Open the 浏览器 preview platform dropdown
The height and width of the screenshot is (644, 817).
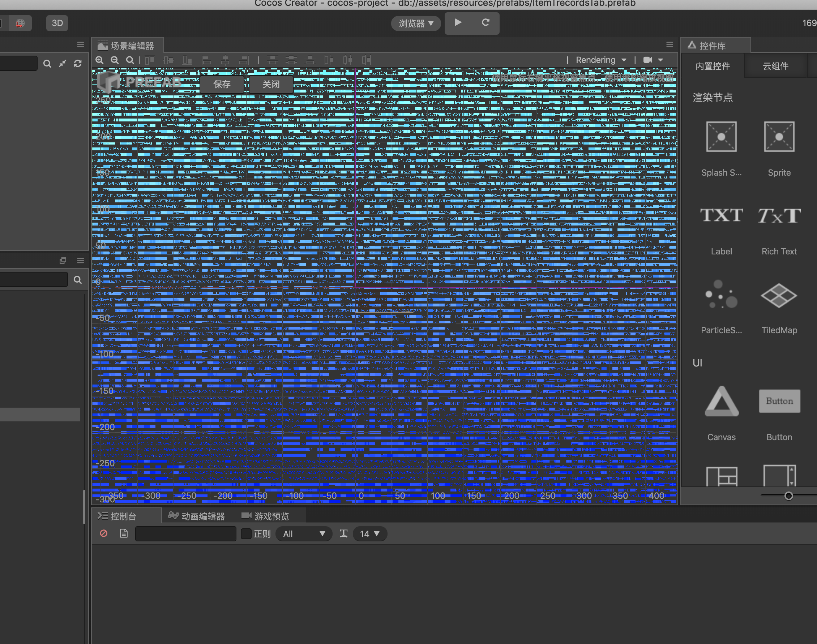pyautogui.click(x=416, y=23)
